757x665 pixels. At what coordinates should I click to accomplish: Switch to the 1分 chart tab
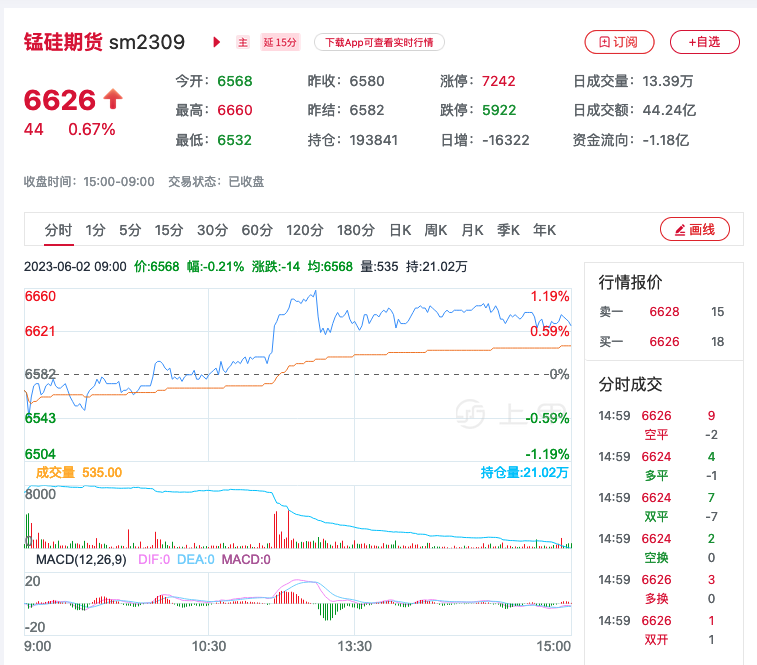pos(95,230)
